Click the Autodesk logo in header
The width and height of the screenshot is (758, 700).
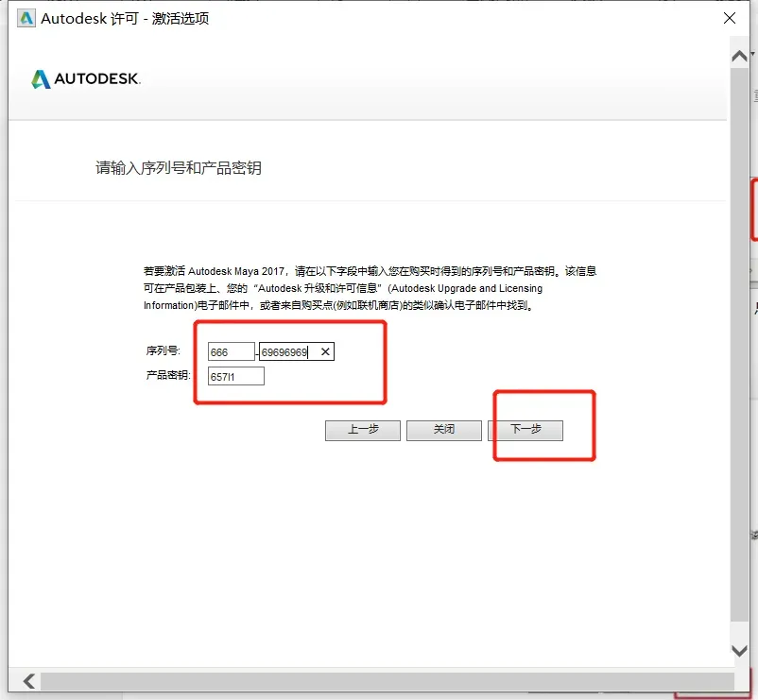coord(86,79)
